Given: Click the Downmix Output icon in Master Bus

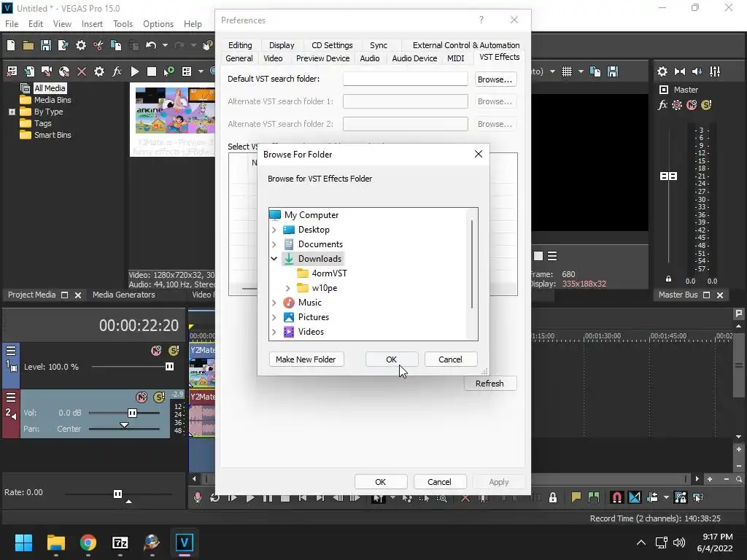Looking at the screenshot, I should pyautogui.click(x=680, y=71).
